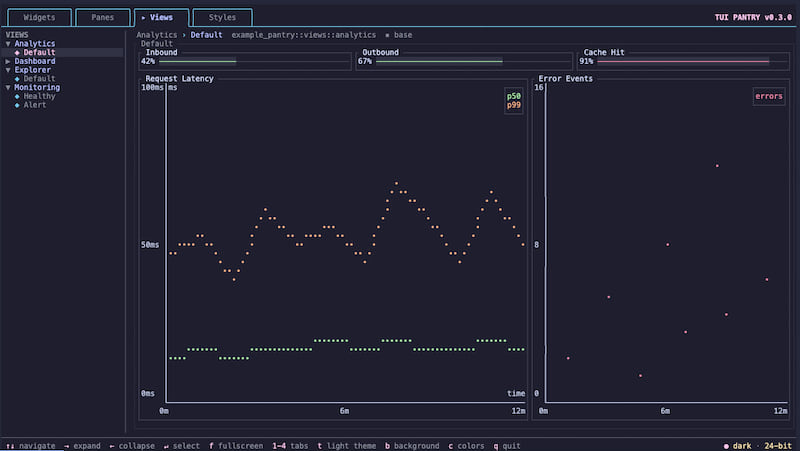Open the Panes tab

103,17
